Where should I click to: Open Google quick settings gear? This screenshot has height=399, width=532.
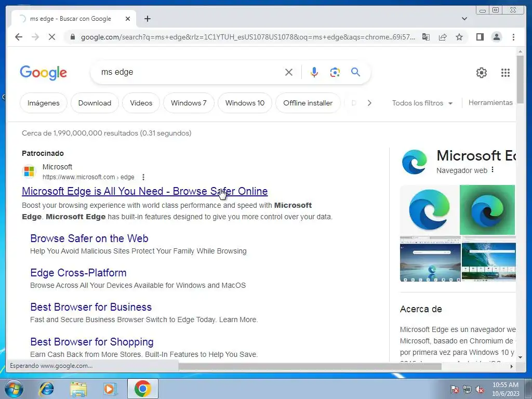click(x=481, y=73)
